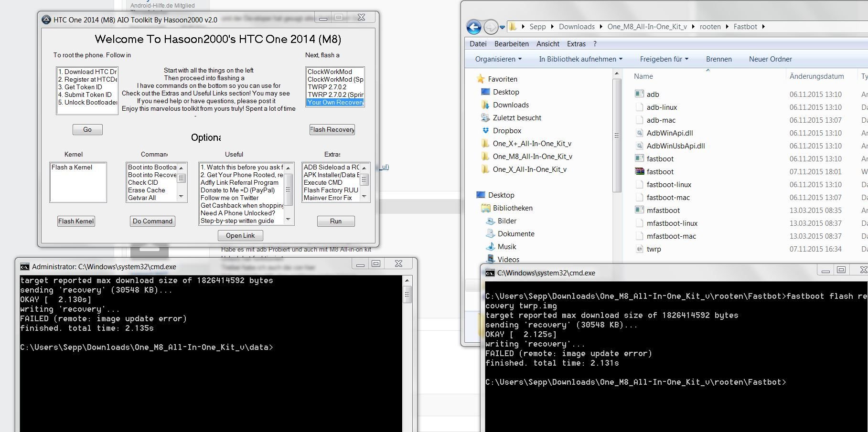This screenshot has width=868, height=432.
Task: Open Organisieren dropdown in Explorer toolbar
Action: tap(498, 59)
